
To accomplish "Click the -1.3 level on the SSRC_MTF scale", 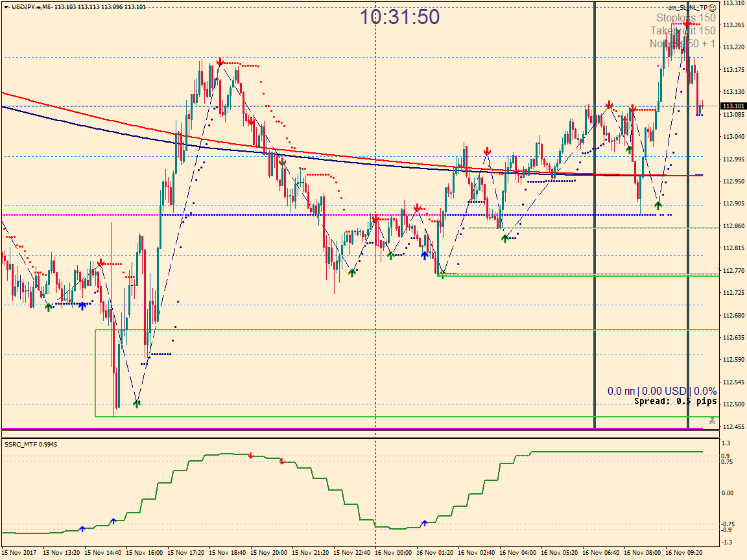I will click(726, 542).
